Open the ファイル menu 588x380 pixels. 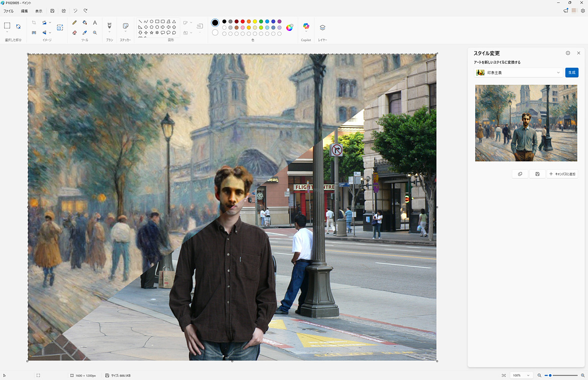click(x=9, y=11)
